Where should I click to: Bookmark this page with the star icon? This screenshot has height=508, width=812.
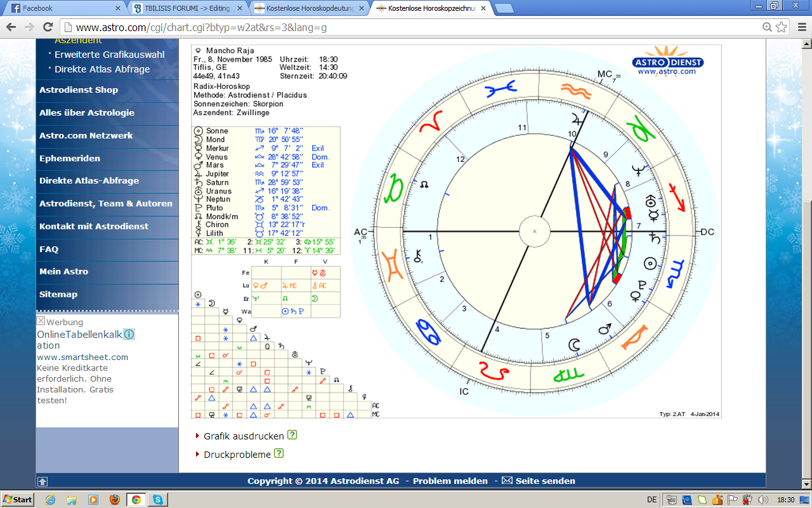(x=782, y=27)
